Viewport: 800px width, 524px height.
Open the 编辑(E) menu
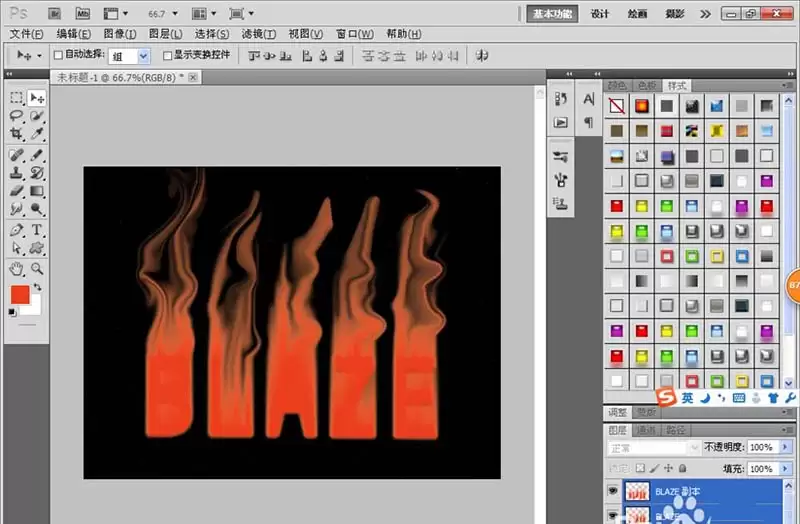[x=73, y=34]
